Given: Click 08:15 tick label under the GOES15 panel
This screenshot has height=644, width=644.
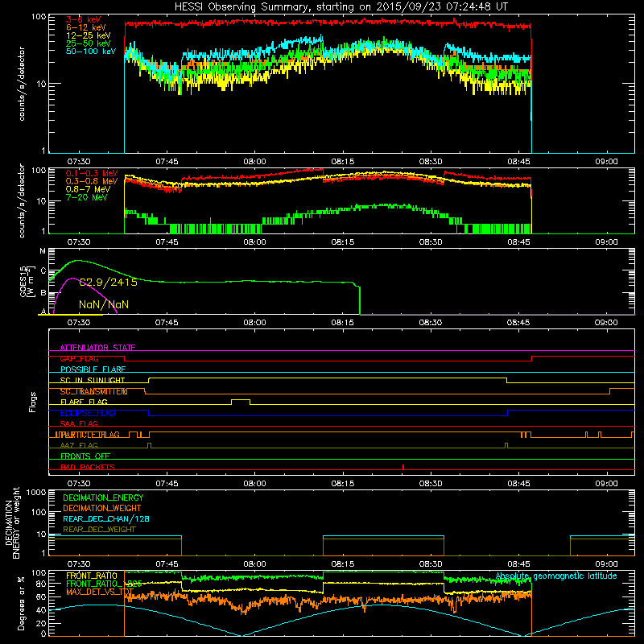Looking at the screenshot, I should pyautogui.click(x=343, y=323).
